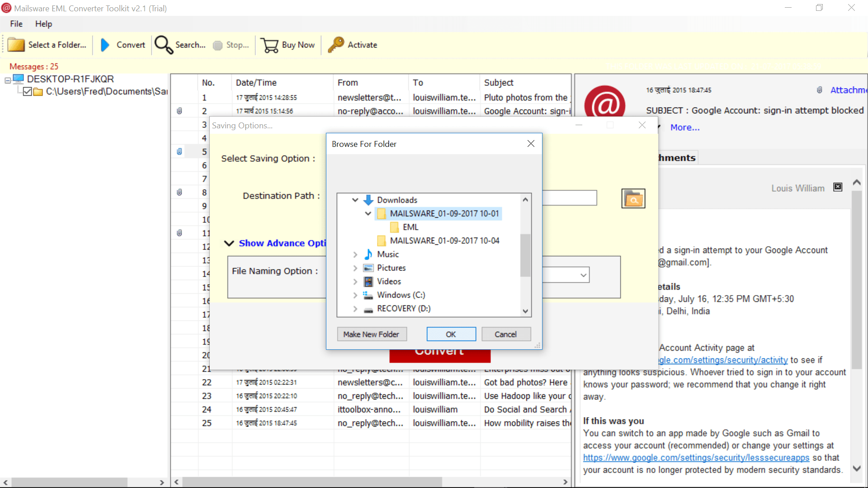Confirm folder selection with OK button
868x488 pixels.
[x=451, y=334]
